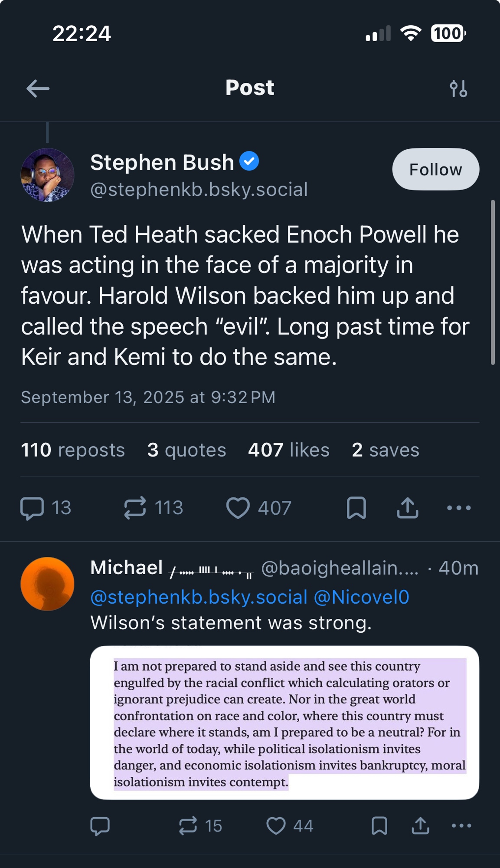Open the quoted text image in Michael's reply
This screenshot has width=500, height=868.
(284, 723)
